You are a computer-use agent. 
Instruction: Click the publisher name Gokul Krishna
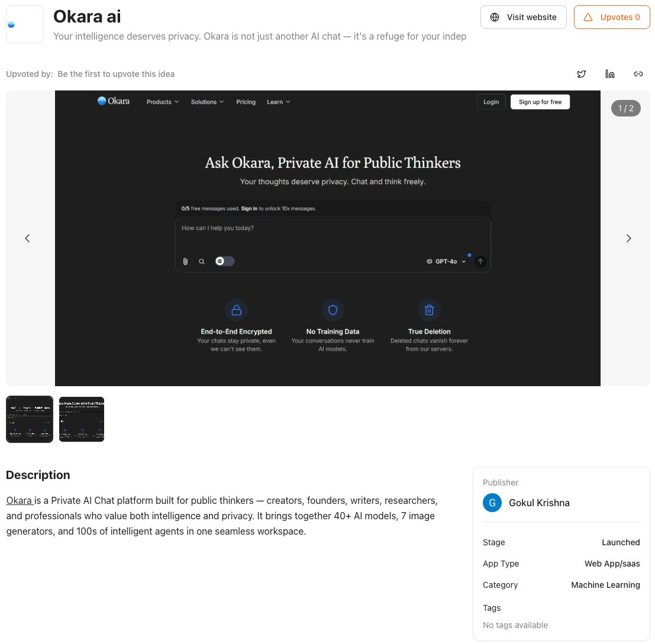tap(539, 503)
